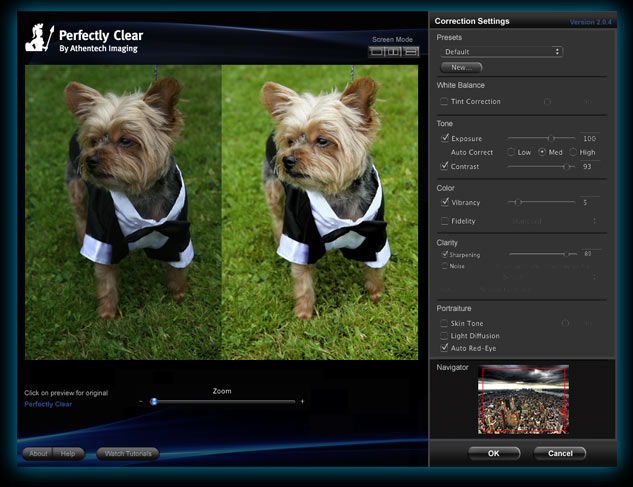This screenshot has height=487, width=633.
Task: Select the High auto correct radio button
Action: point(573,152)
